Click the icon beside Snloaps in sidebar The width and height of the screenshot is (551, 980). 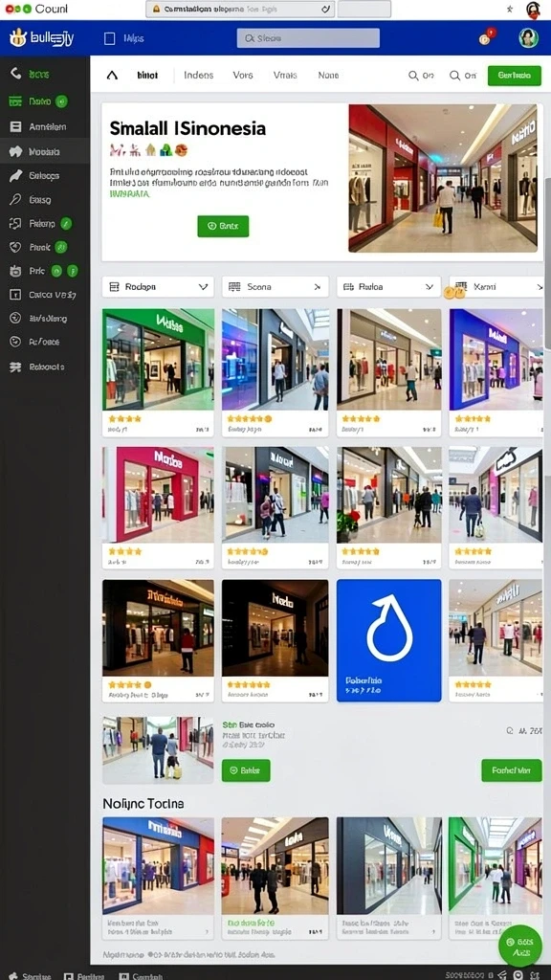[x=15, y=176]
